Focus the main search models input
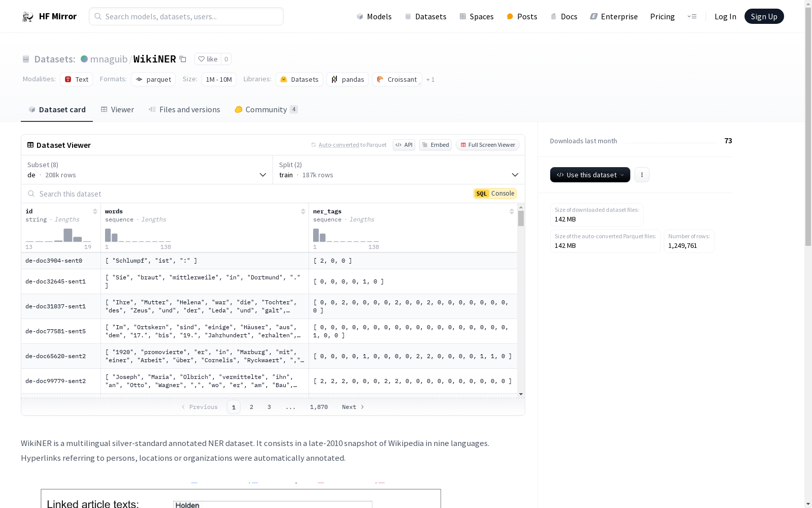Screen dimensions: 812x508 (186, 16)
